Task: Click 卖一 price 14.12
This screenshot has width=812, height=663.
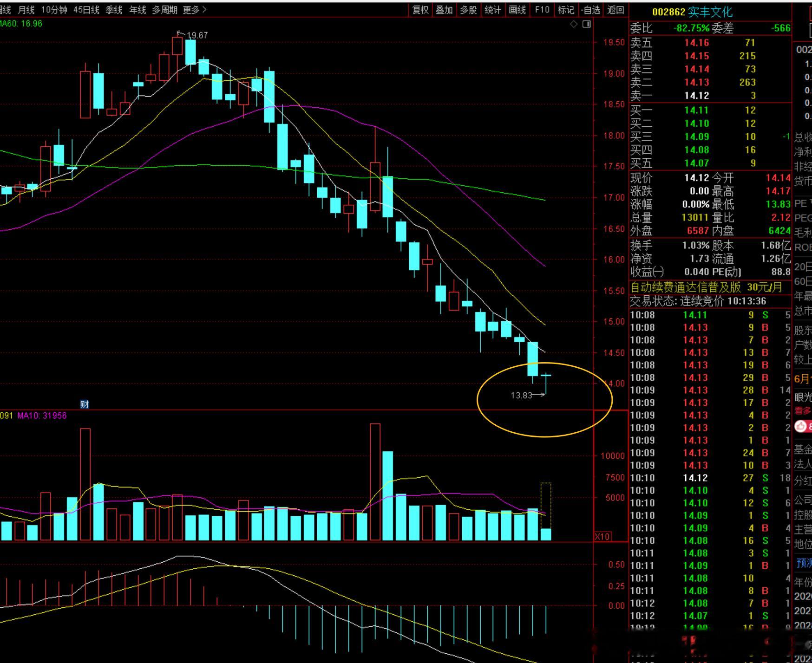Action: click(x=696, y=96)
